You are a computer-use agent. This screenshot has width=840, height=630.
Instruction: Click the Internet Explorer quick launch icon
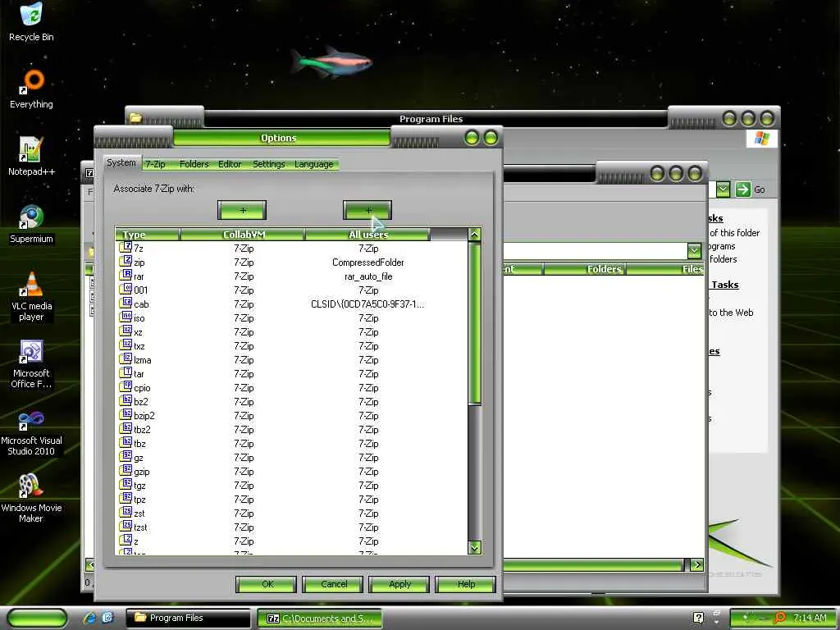[89, 618]
